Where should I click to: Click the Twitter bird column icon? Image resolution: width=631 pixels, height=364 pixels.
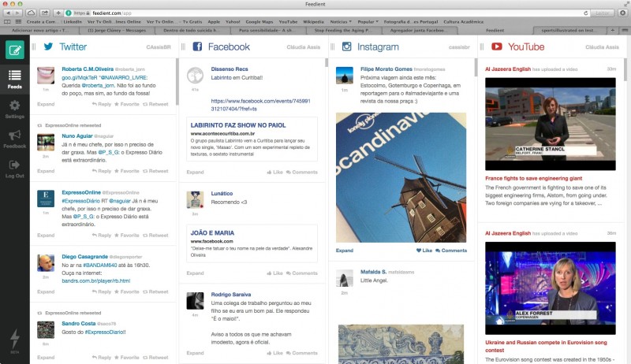[x=49, y=47]
